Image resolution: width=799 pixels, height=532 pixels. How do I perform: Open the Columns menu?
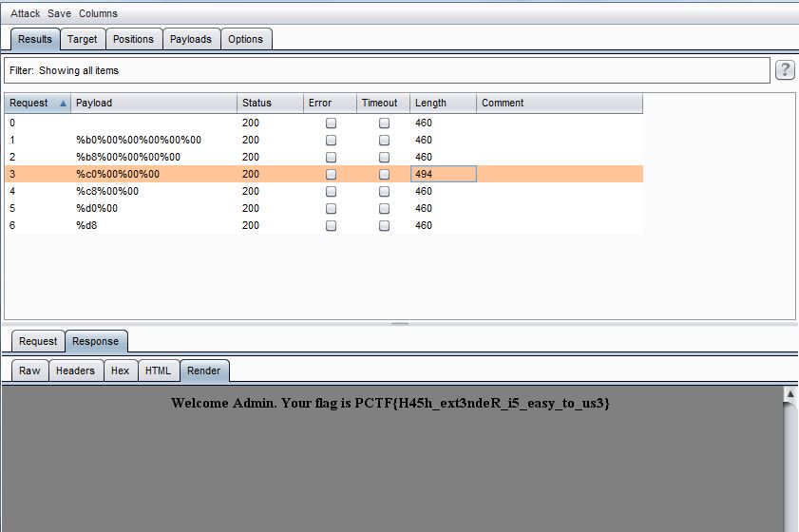click(98, 13)
